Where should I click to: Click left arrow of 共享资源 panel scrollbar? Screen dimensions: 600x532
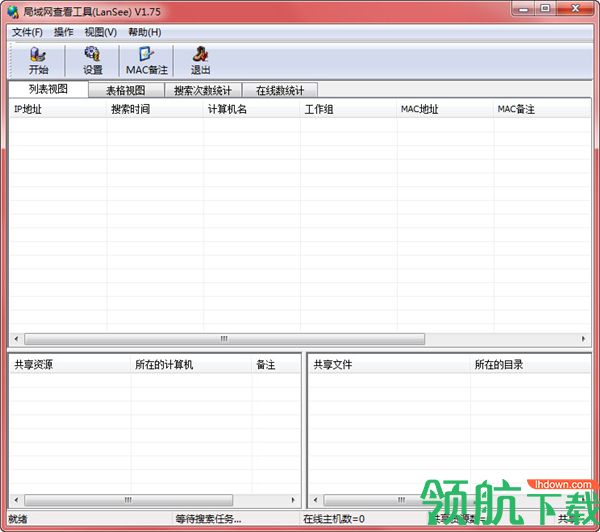(x=16, y=500)
